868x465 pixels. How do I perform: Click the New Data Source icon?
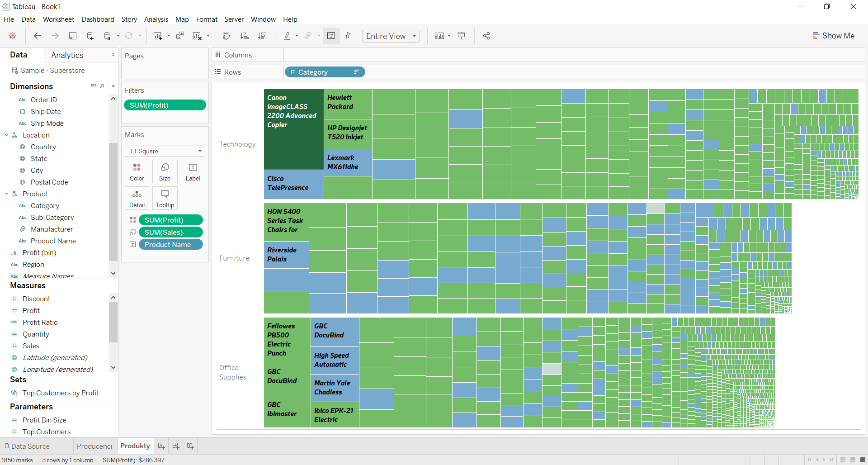pos(90,36)
